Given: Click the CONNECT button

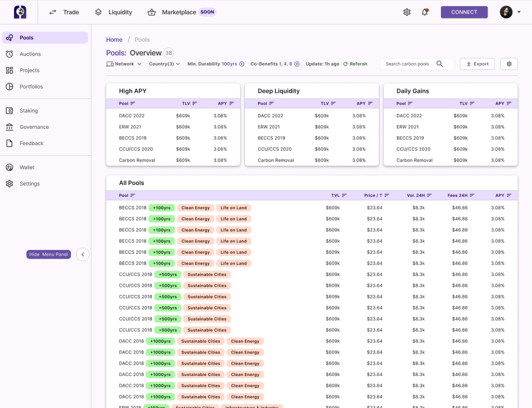Looking at the screenshot, I should [x=464, y=12].
